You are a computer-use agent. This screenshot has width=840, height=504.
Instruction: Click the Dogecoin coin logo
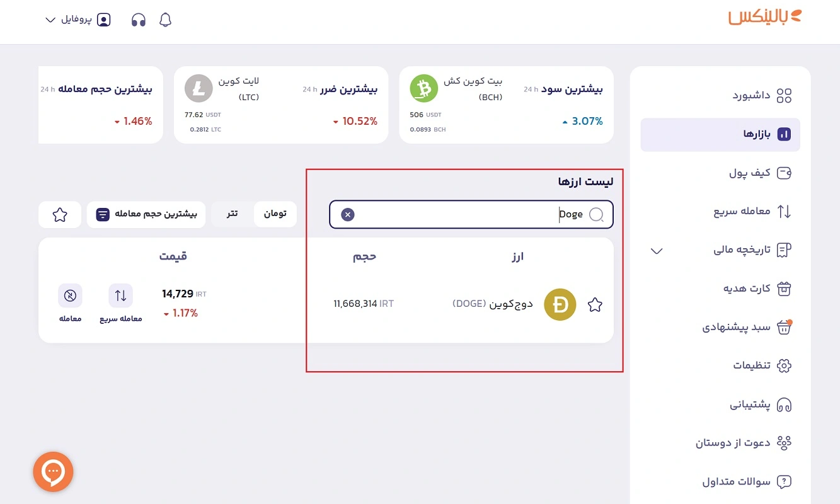coord(560,304)
